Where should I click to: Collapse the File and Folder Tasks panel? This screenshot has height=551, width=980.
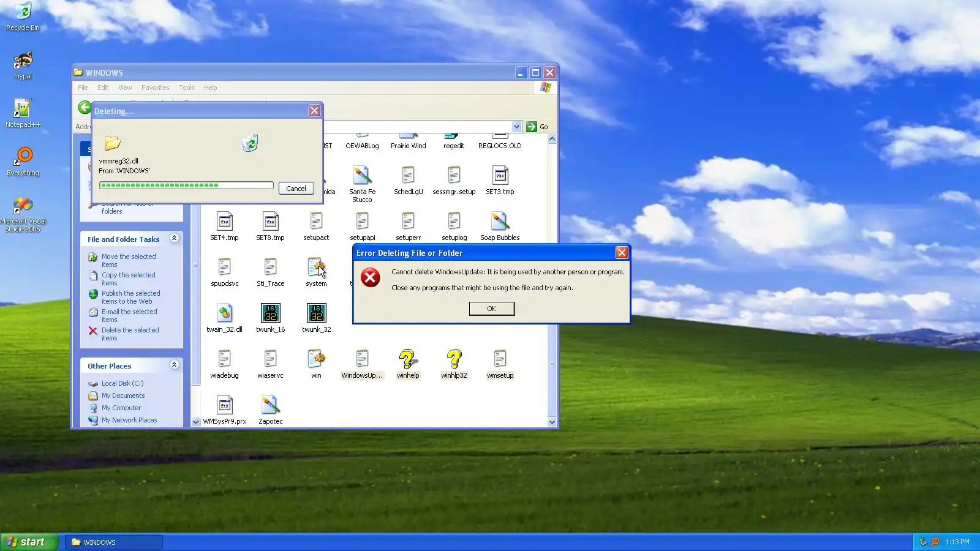point(174,238)
